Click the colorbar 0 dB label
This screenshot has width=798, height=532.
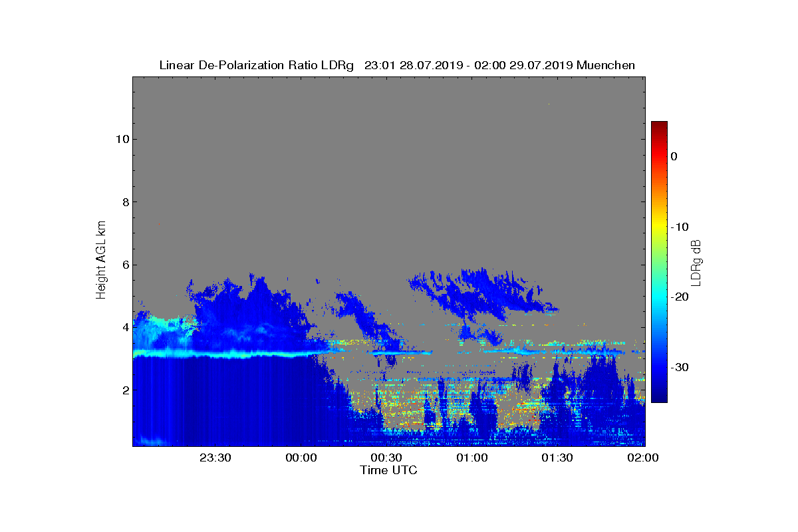click(674, 156)
